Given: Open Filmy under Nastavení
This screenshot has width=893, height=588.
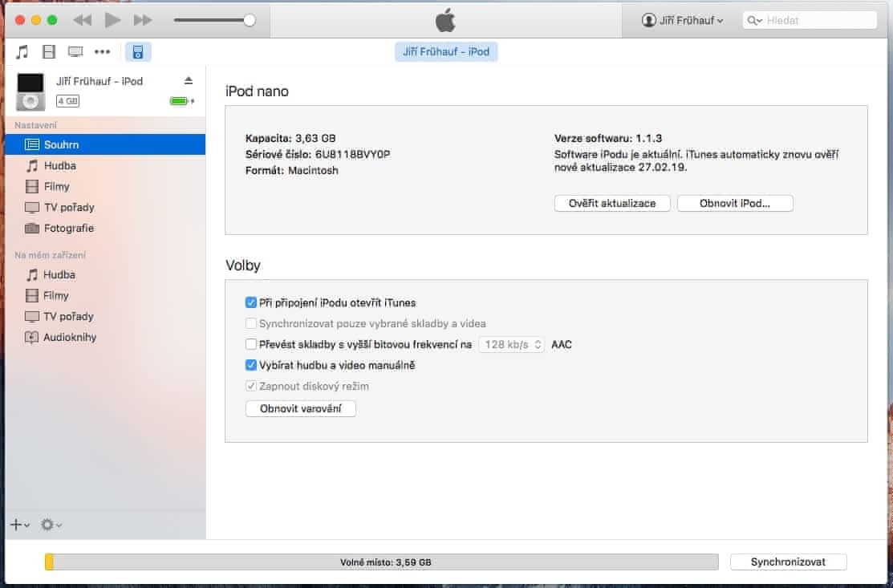Looking at the screenshot, I should point(105,187).
